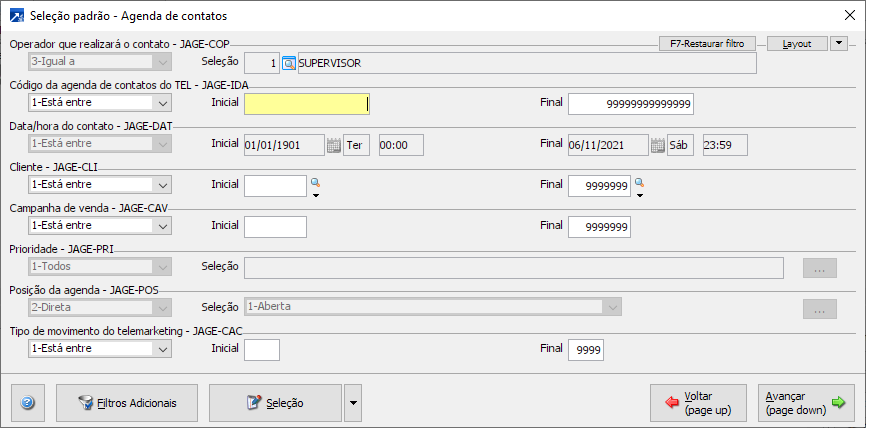Open the dropdown arrow next to Layout

tap(838, 43)
